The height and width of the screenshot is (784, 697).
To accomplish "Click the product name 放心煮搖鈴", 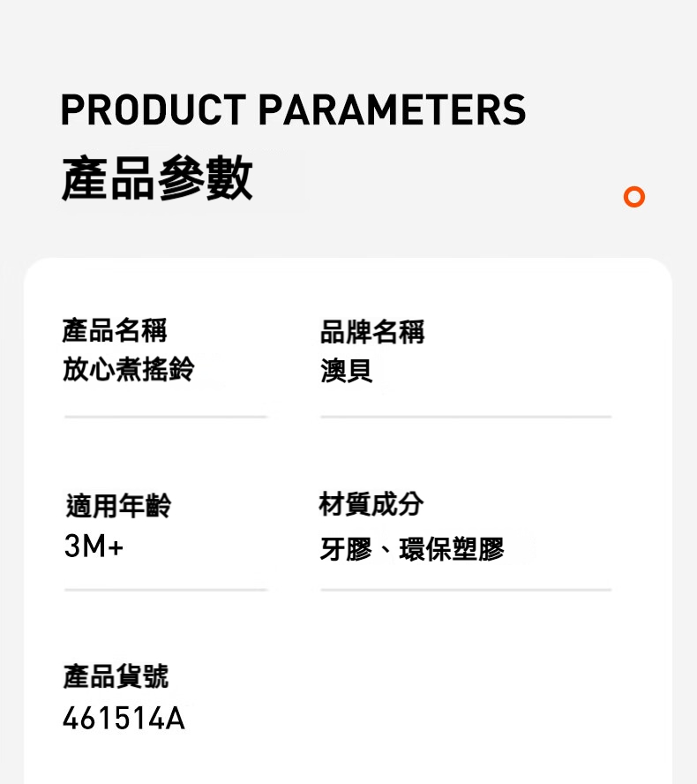I will (x=129, y=369).
